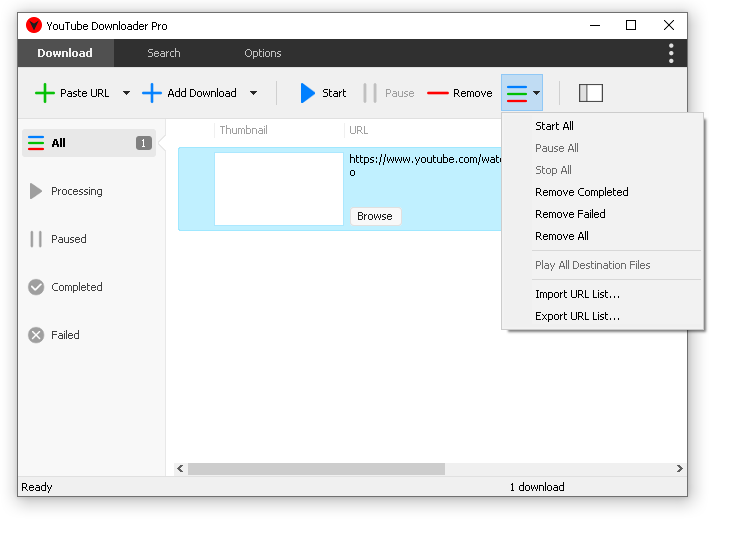Click the 1 download status text

pos(537,487)
